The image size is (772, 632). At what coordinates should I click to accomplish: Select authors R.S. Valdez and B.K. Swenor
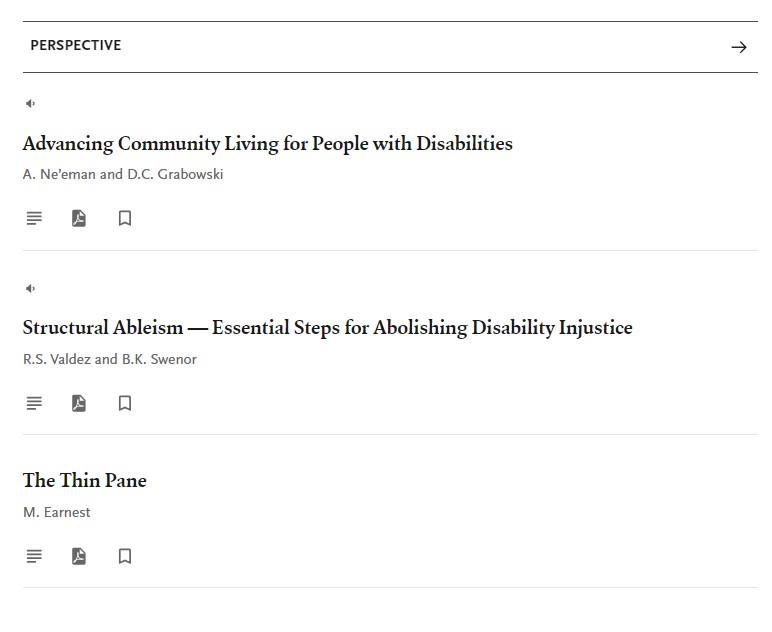click(110, 359)
